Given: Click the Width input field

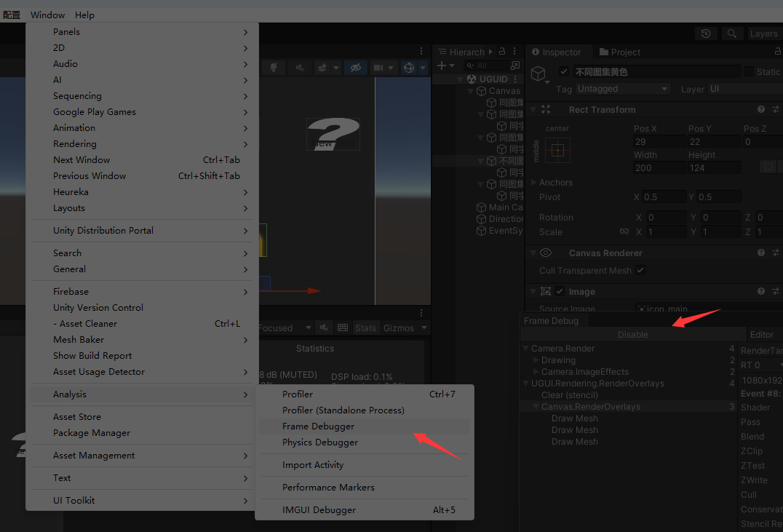Looking at the screenshot, I should 659,168.
